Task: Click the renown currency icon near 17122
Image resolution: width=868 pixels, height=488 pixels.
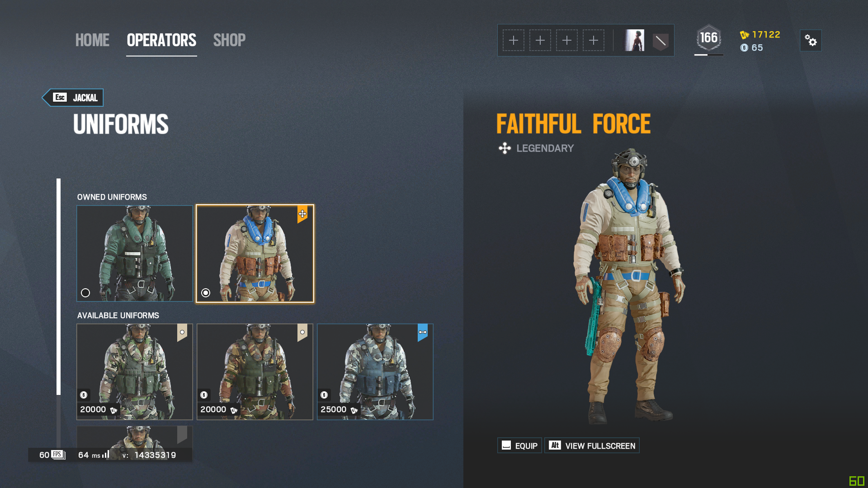Action: click(x=744, y=35)
